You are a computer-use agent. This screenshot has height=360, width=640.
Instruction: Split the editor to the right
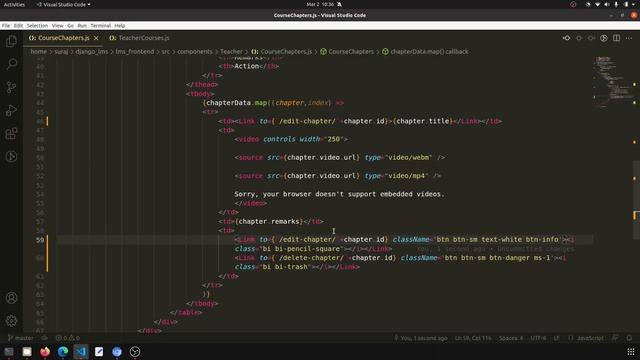tap(616, 38)
